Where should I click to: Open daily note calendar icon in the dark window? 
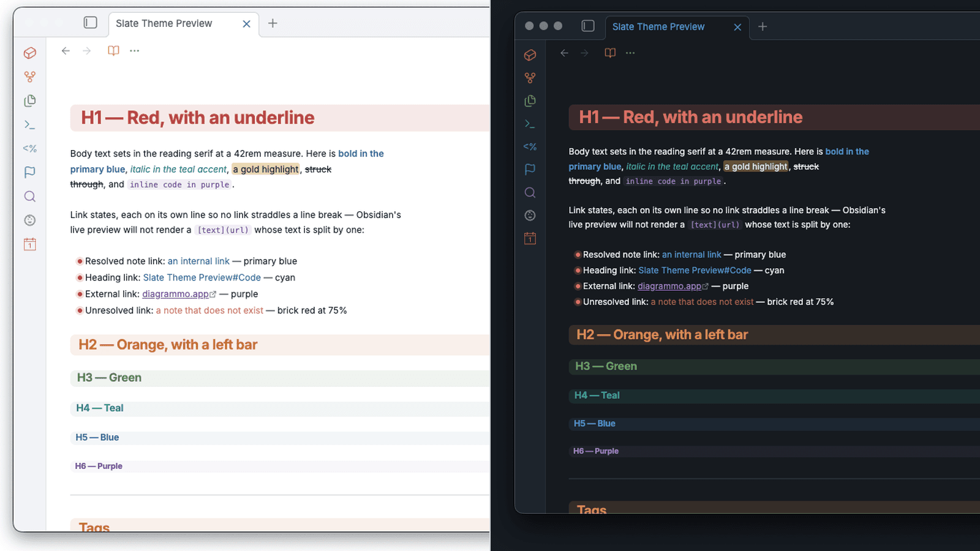530,239
